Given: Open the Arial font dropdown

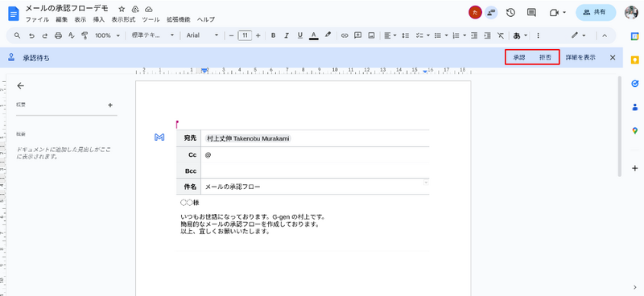Looking at the screenshot, I should coord(203,35).
